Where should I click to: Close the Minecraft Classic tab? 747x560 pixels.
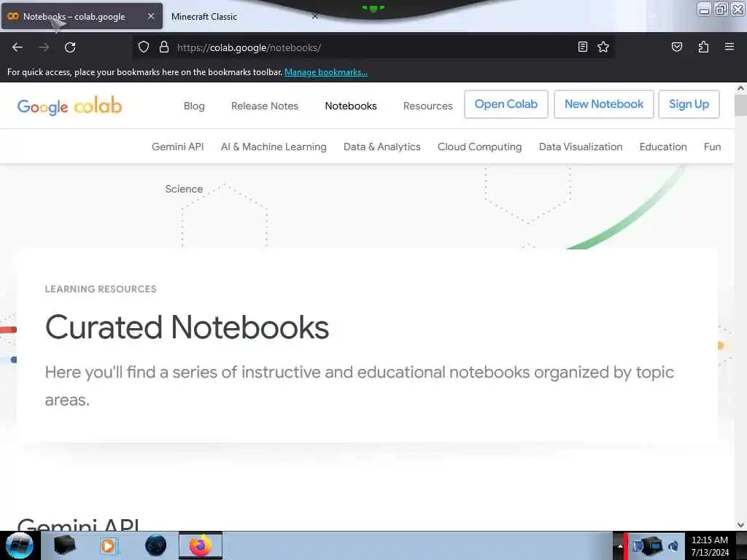point(315,16)
